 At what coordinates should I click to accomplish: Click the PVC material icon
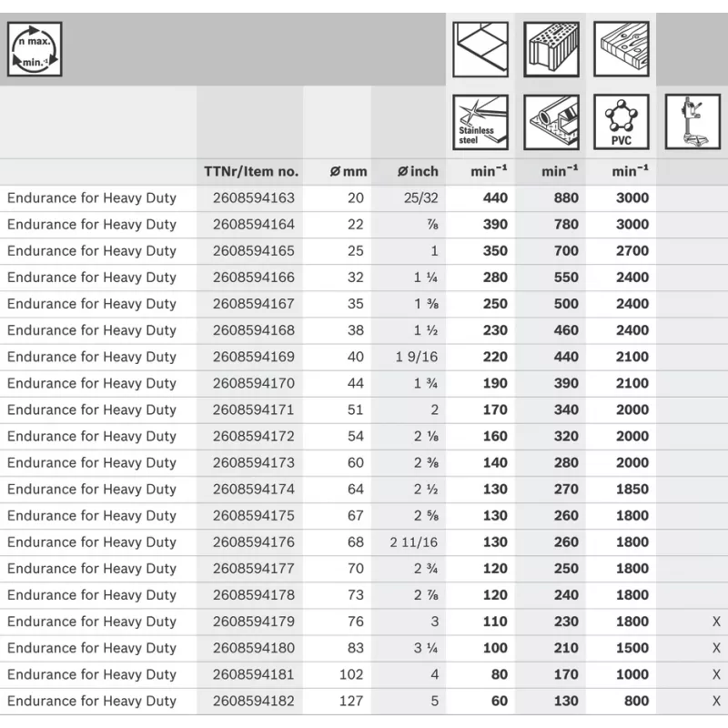point(622,122)
